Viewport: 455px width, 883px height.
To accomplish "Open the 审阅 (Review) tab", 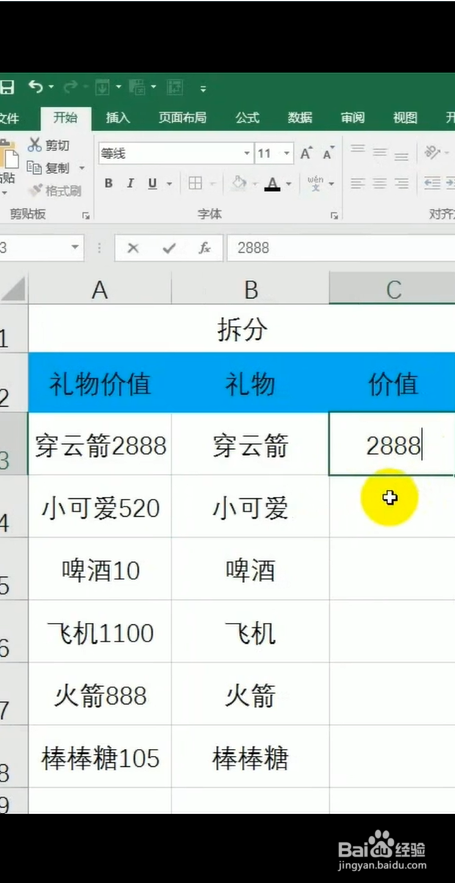I will pos(353,118).
